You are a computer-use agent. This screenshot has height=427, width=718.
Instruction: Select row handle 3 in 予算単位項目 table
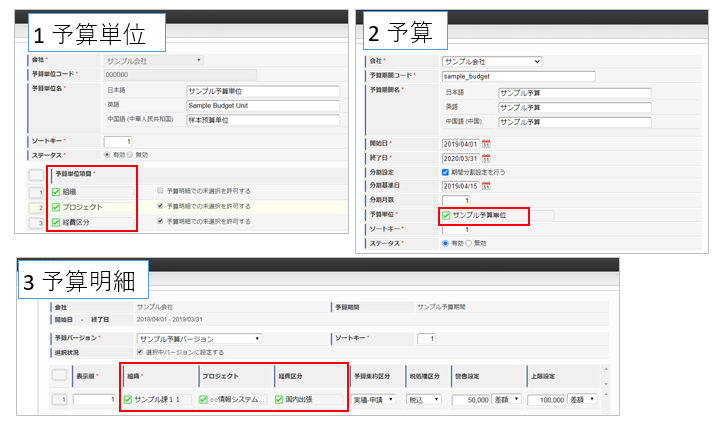[36, 222]
